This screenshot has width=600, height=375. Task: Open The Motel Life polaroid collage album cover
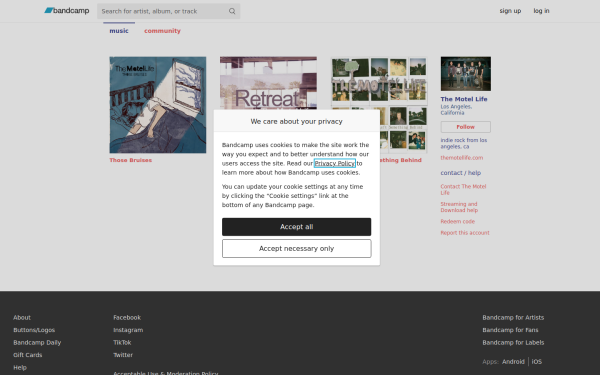tap(379, 83)
